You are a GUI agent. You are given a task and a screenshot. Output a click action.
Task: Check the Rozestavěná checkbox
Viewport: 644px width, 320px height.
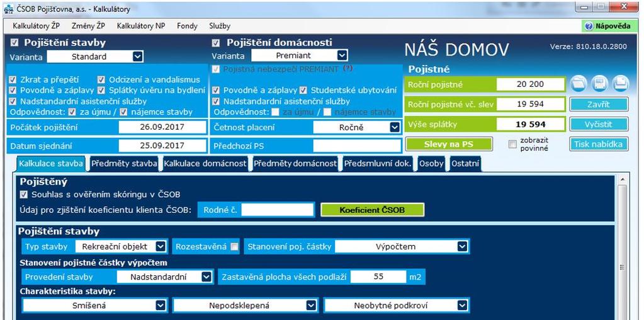[x=234, y=246]
